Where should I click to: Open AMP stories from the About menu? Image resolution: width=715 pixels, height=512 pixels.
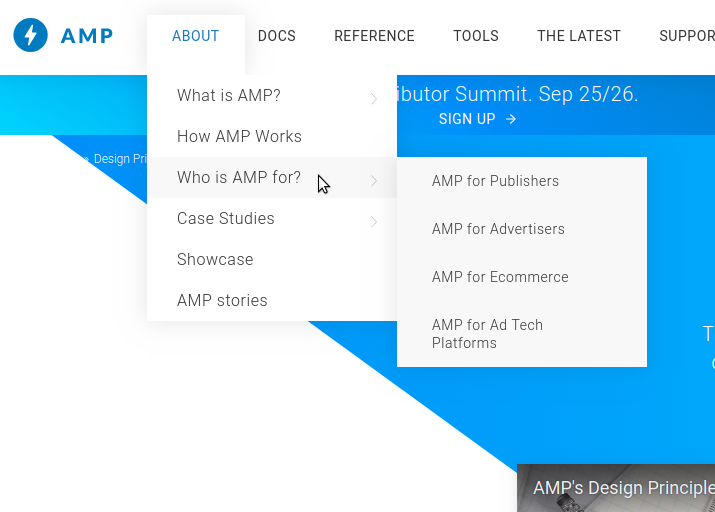pos(222,300)
